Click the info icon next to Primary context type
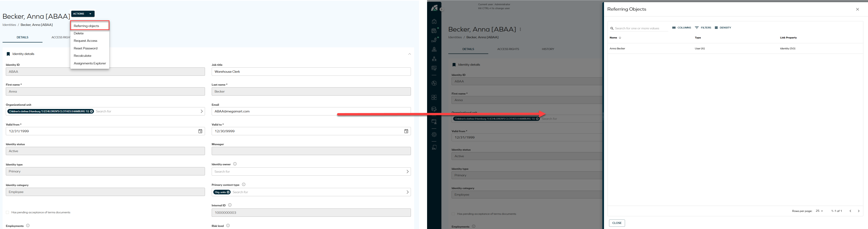Image resolution: width=868 pixels, height=229 pixels. (x=244, y=184)
